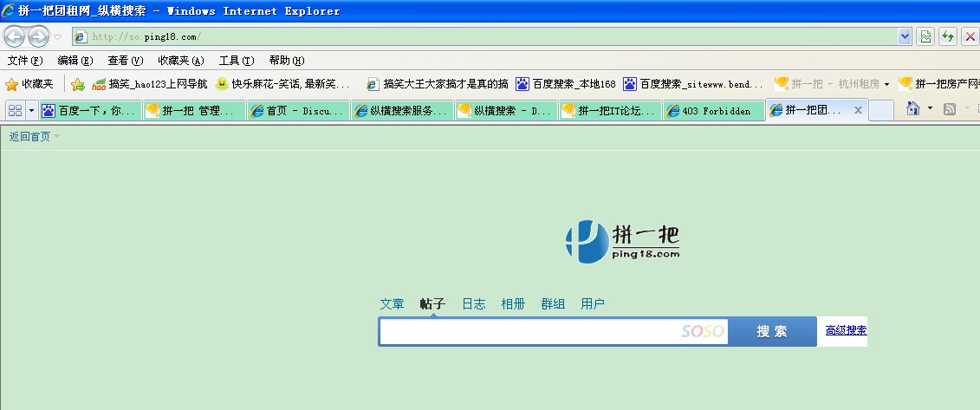Screen dimensions: 980x410
Task: Click the Home house icon
Action: click(913, 108)
